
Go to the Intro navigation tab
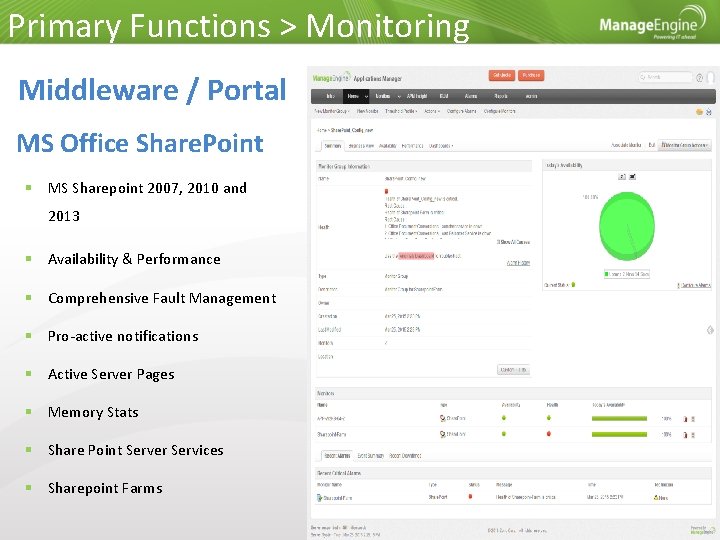(330, 96)
